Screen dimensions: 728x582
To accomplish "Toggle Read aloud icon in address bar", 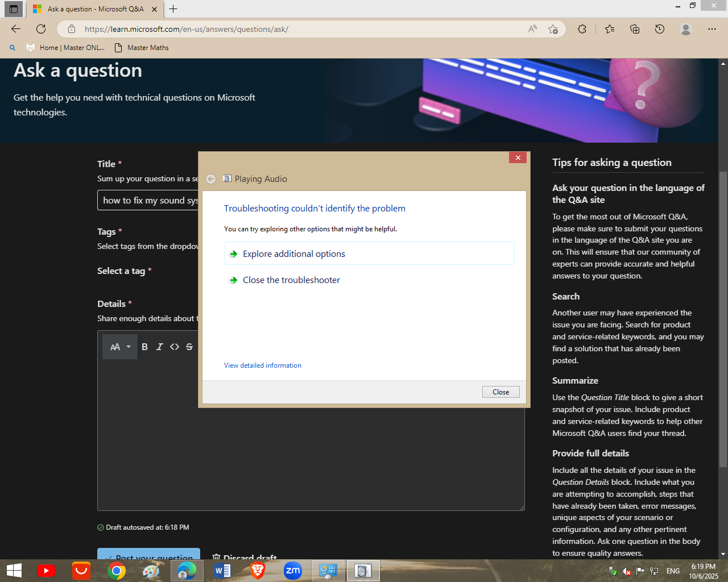I will tap(532, 29).
